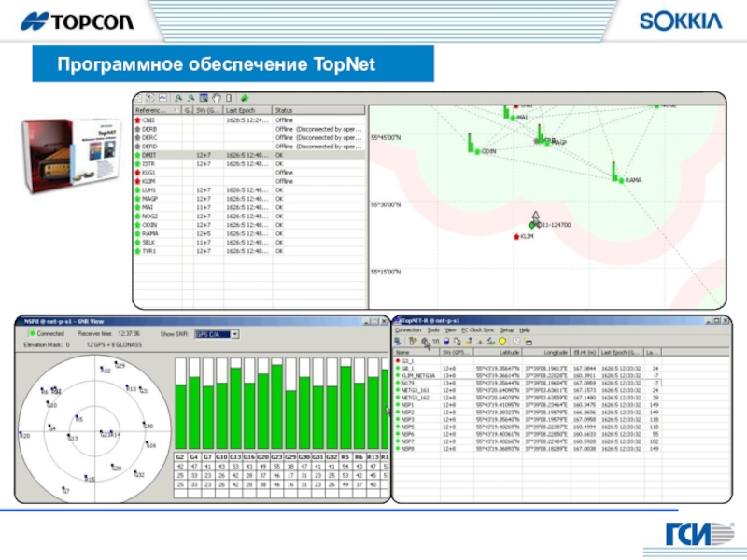Image resolution: width=747 pixels, height=560 pixels.
Task: Click the ODIN station marker on map
Action: pyautogui.click(x=475, y=150)
